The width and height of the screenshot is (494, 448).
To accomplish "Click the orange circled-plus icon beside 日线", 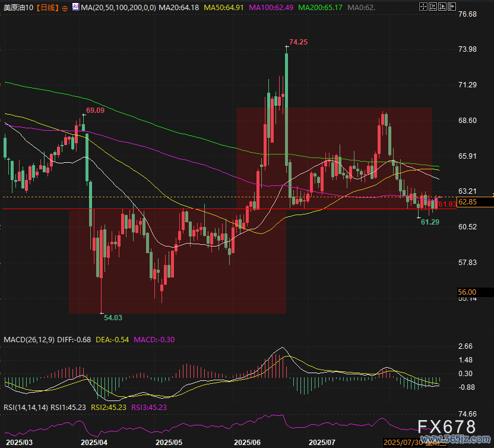I will (x=64, y=8).
